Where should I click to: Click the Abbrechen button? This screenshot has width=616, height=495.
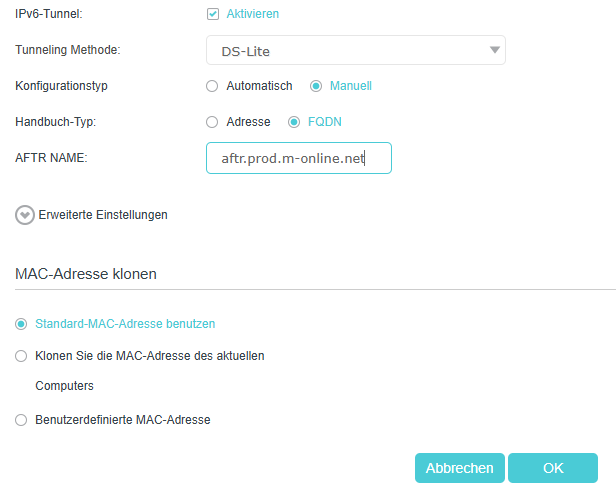click(x=460, y=468)
